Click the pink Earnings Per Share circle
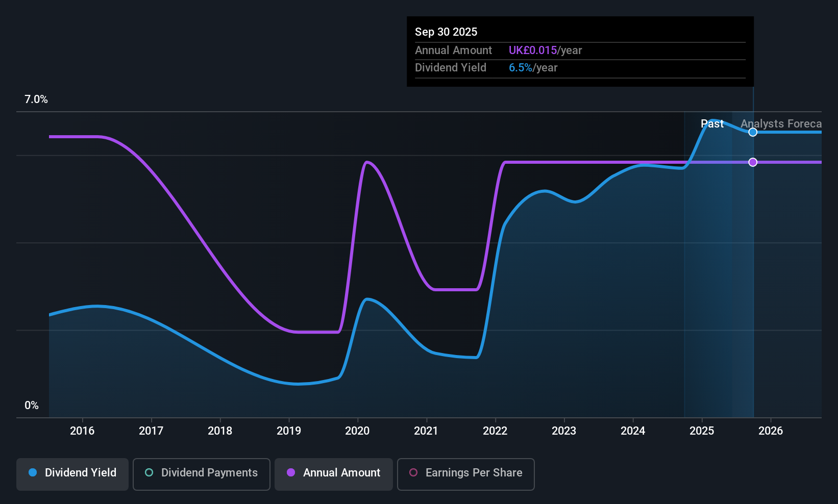Screen dimensions: 838x504 (x=413, y=472)
